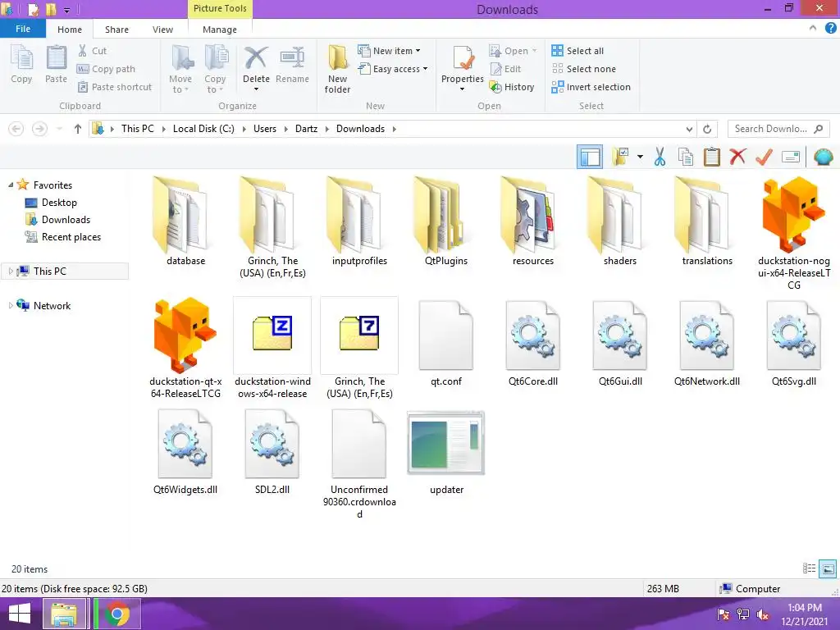Click the red X delete toolbar icon
The height and width of the screenshot is (630, 840).
coord(737,157)
